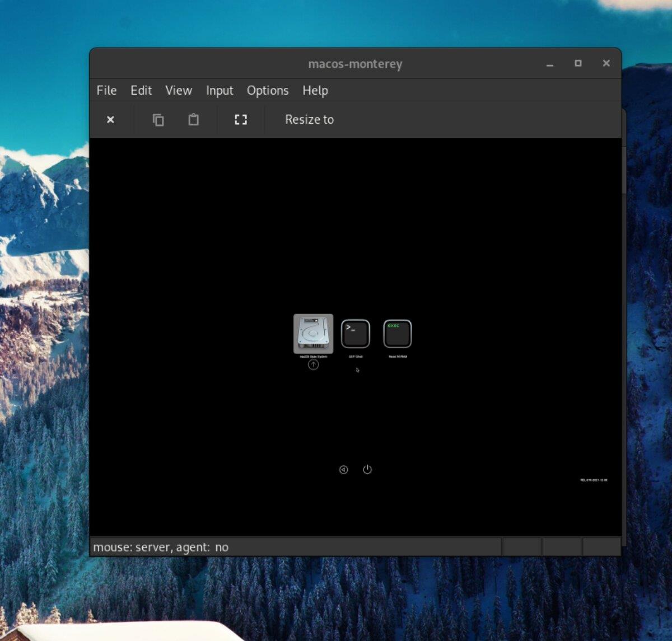Open the Edit menu
Image resolution: width=672 pixels, height=641 pixels.
coord(141,90)
